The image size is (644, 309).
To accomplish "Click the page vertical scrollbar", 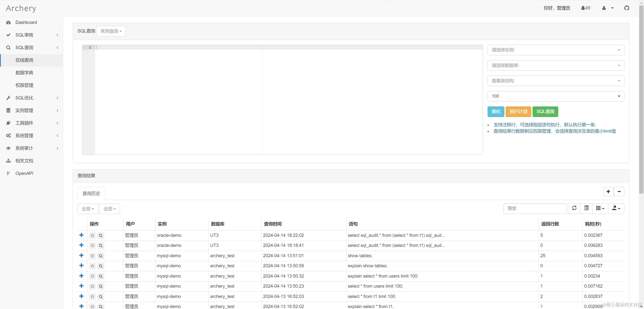I will [x=641, y=101].
